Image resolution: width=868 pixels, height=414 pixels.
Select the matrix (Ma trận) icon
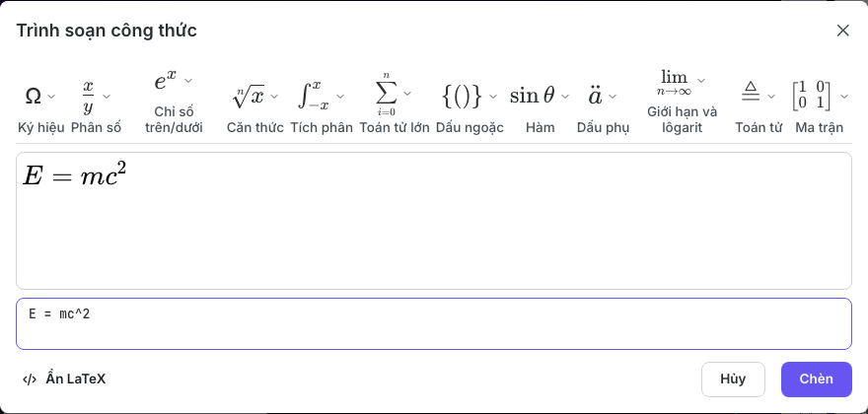812,97
